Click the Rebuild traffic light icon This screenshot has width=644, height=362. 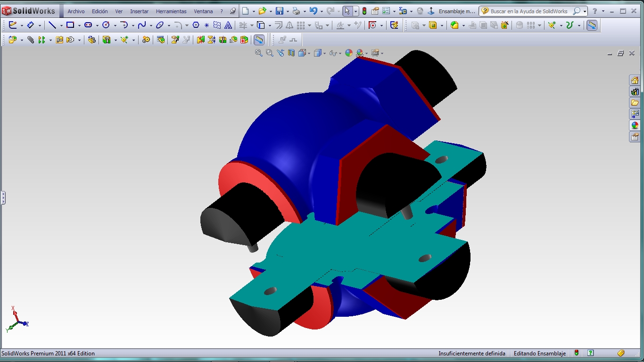click(364, 11)
